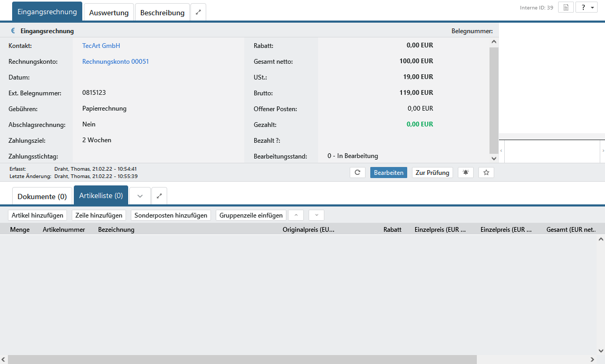Mark the invoice as favorite with the star
Screen dimensions: 605x364
coord(486,172)
